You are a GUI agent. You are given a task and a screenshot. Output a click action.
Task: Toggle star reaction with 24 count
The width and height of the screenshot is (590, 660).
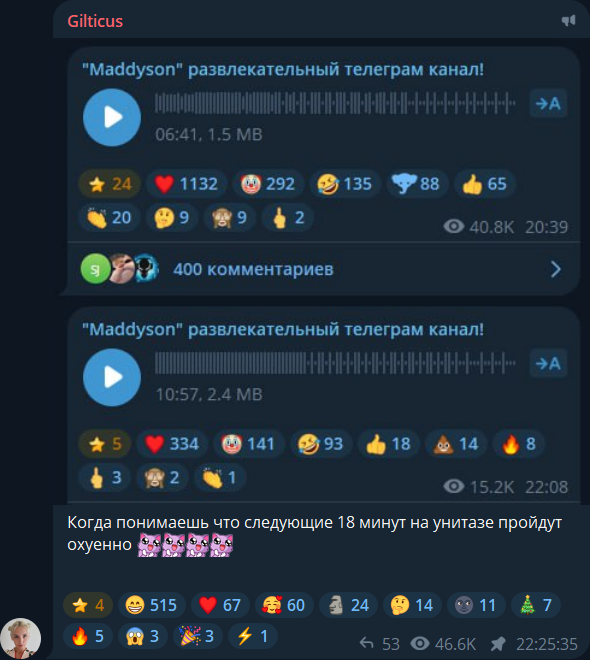(x=110, y=184)
